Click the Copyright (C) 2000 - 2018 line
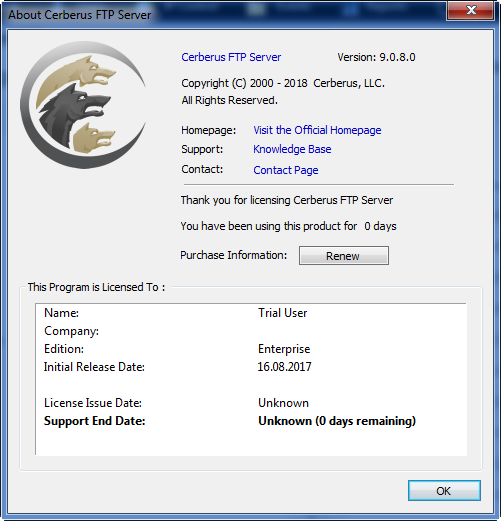The image size is (501, 521). [x=283, y=83]
